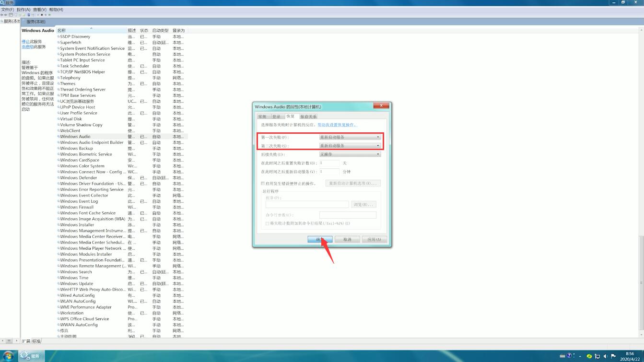Open the 第一次失败 dropdown

(x=350, y=137)
